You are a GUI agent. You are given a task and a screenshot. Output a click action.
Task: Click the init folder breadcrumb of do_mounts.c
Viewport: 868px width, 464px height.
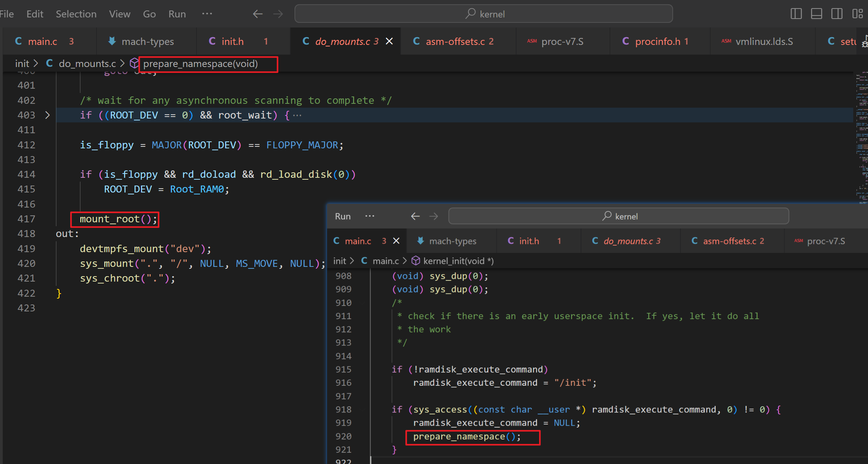tap(22, 64)
